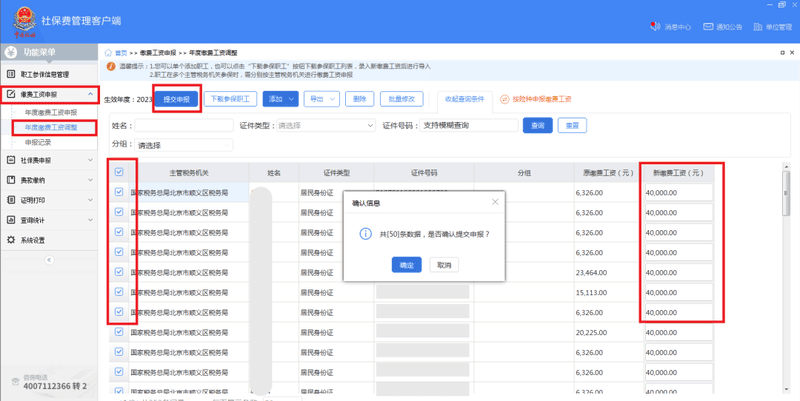
Task: Open 消息中心 message center icon
Action: tap(656, 27)
